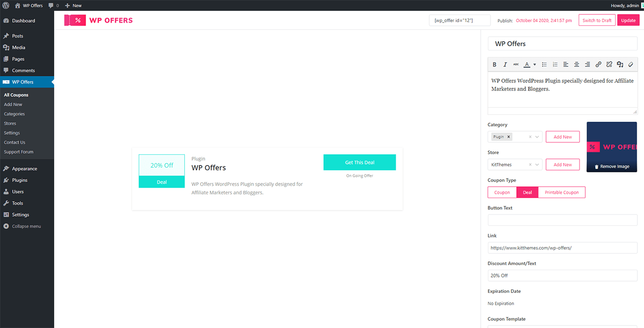
Task: Click the Switch to Draft button
Action: pyautogui.click(x=597, y=20)
